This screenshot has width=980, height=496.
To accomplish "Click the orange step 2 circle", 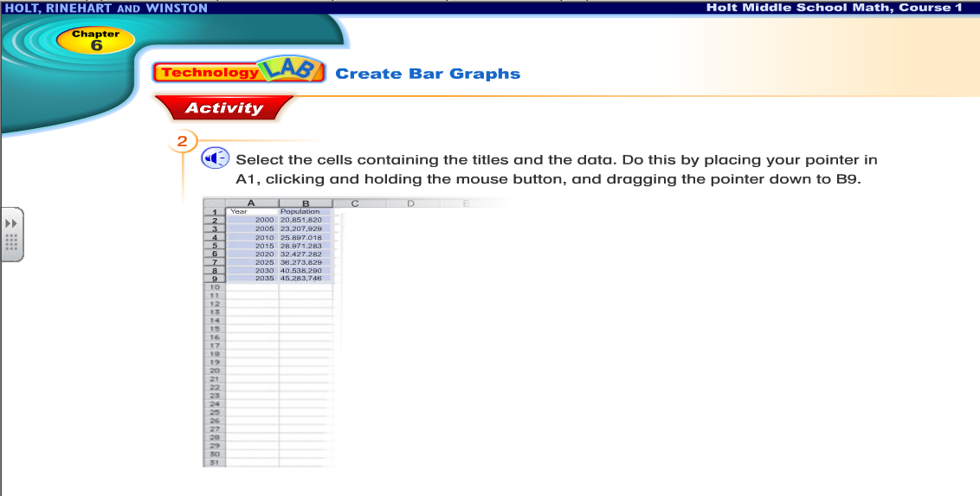I will (x=182, y=141).
